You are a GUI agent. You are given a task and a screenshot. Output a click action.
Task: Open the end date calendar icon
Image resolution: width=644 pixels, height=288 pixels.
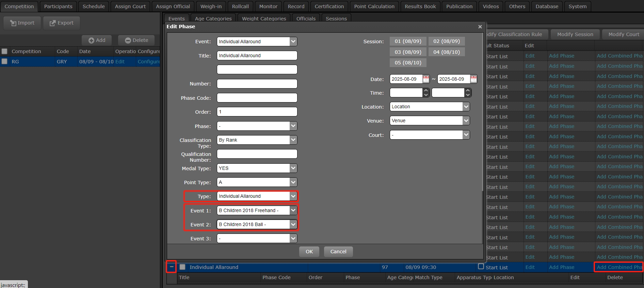click(473, 79)
